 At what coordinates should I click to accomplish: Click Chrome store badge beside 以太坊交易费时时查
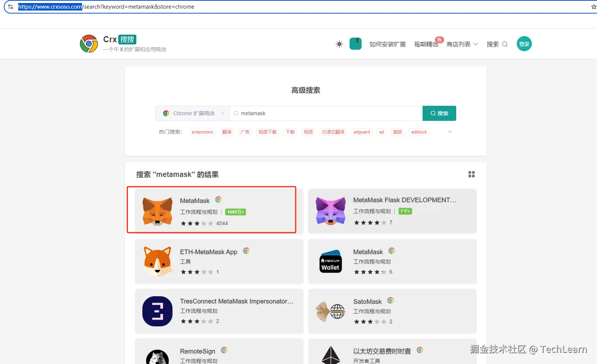[x=420, y=350]
